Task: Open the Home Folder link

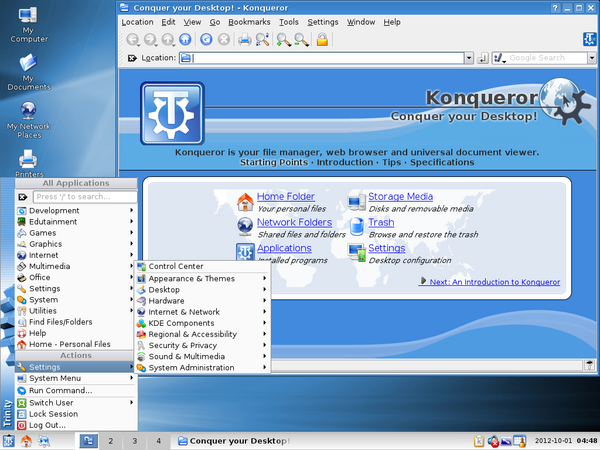Action: pyautogui.click(x=285, y=197)
